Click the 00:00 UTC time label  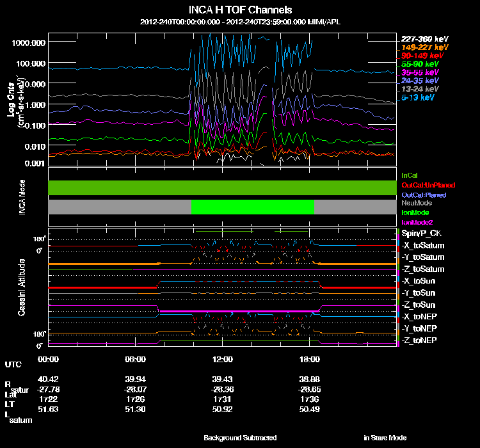[48, 359]
